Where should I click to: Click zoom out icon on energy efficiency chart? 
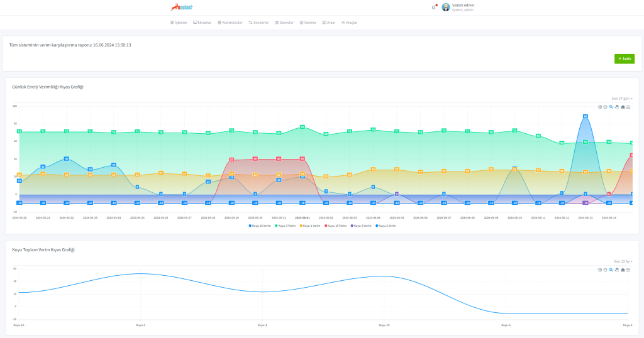pos(605,107)
